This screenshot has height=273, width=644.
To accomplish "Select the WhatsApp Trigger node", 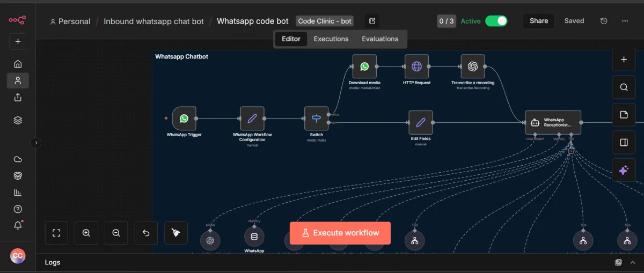I will (x=184, y=119).
